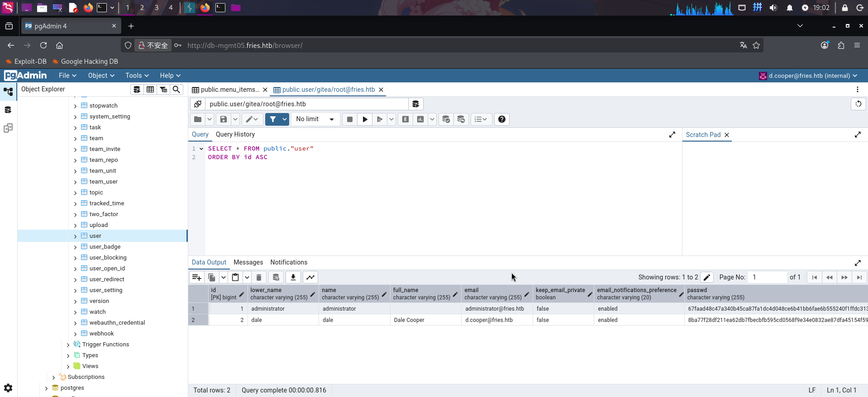
Task: Open d.cooper@fries.htb user account menu
Action: (808, 76)
